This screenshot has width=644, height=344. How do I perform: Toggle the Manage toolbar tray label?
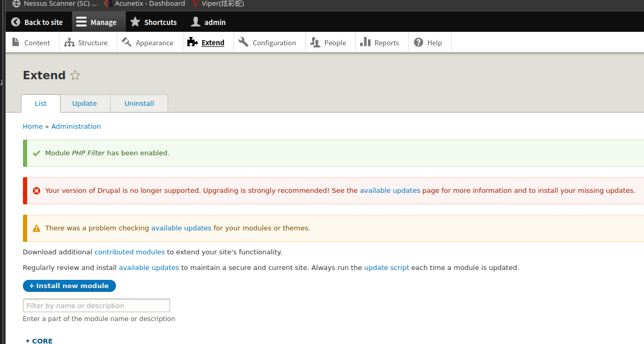point(103,22)
